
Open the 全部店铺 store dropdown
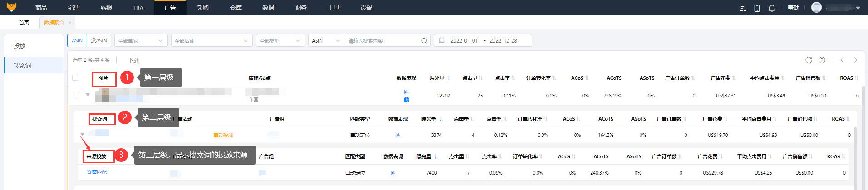[x=212, y=41]
